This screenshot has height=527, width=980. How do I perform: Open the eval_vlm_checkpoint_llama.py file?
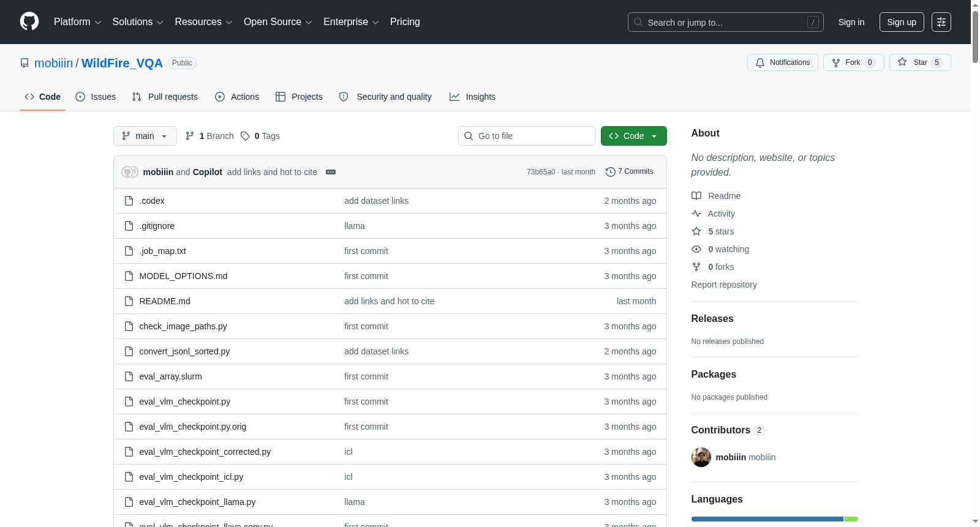click(x=197, y=502)
